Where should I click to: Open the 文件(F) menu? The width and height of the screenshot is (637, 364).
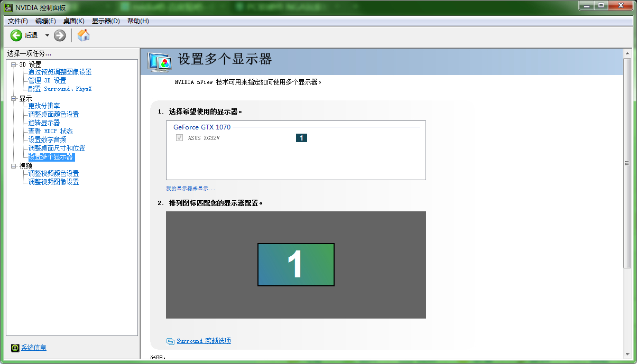click(17, 21)
